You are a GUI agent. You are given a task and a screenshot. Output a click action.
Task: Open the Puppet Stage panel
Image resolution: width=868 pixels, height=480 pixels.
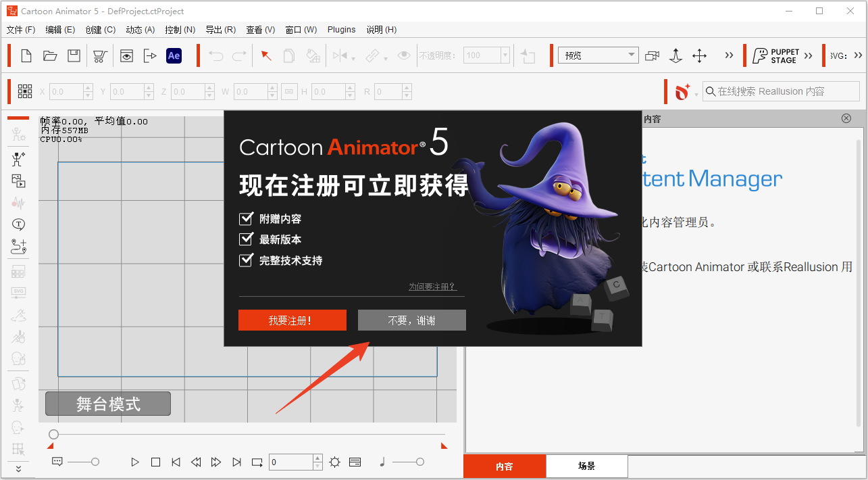(776, 55)
